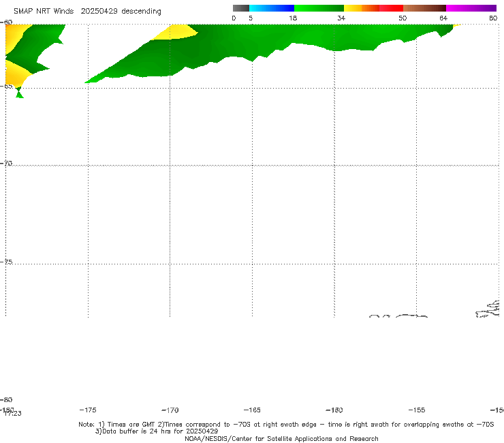The image size is (504, 443).
Task: Click the colorbar label "50"
Action: 403,18
